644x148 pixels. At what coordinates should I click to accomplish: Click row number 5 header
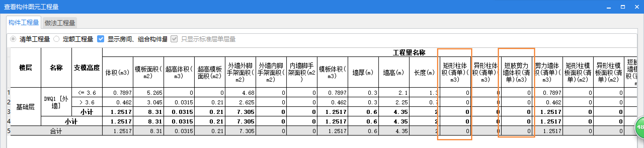(9, 131)
